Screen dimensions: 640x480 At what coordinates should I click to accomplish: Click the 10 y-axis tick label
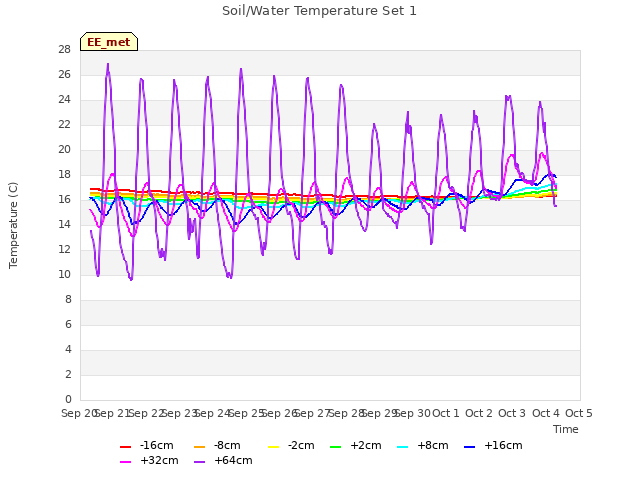(64, 275)
